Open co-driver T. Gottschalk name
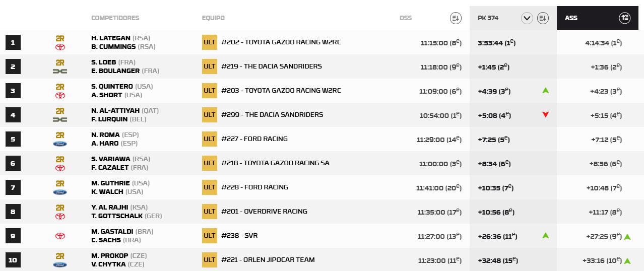The height and width of the screenshot is (271, 644). [x=117, y=216]
